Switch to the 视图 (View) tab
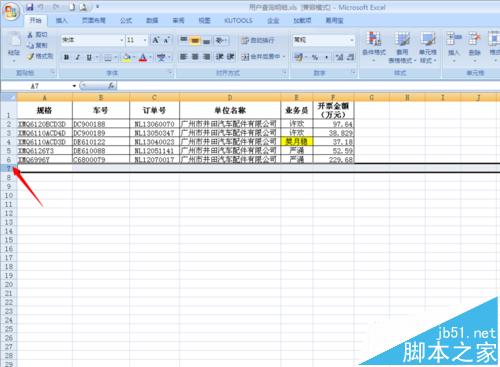This screenshot has height=367, width=500. coord(204,21)
